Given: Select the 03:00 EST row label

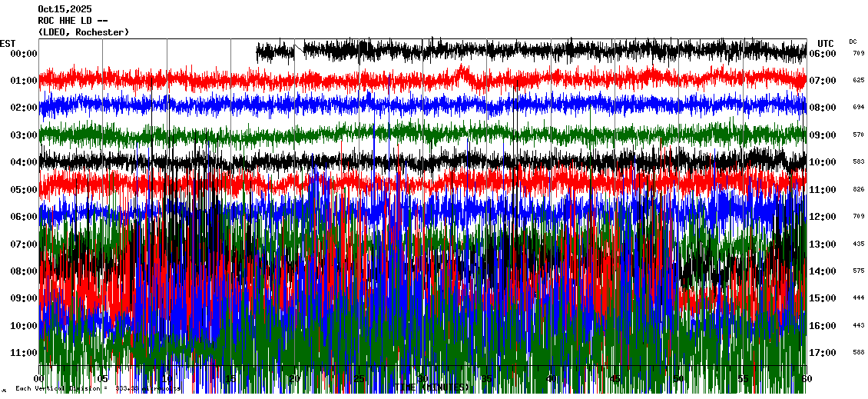Looking at the screenshot, I should coord(24,135).
